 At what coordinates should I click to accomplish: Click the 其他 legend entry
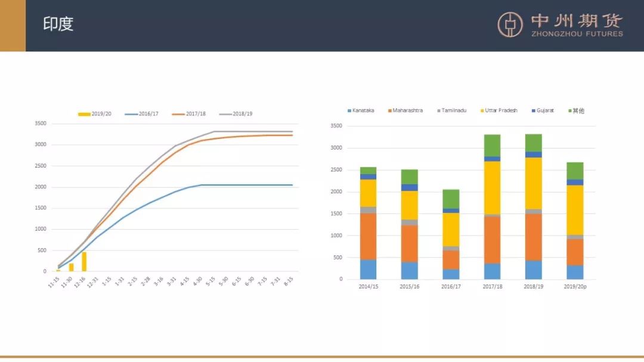click(x=576, y=110)
